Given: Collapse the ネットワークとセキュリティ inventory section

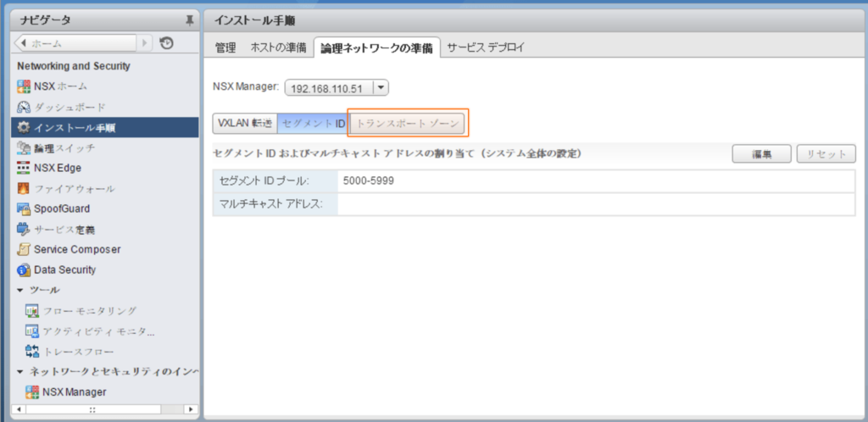Looking at the screenshot, I should click(20, 371).
